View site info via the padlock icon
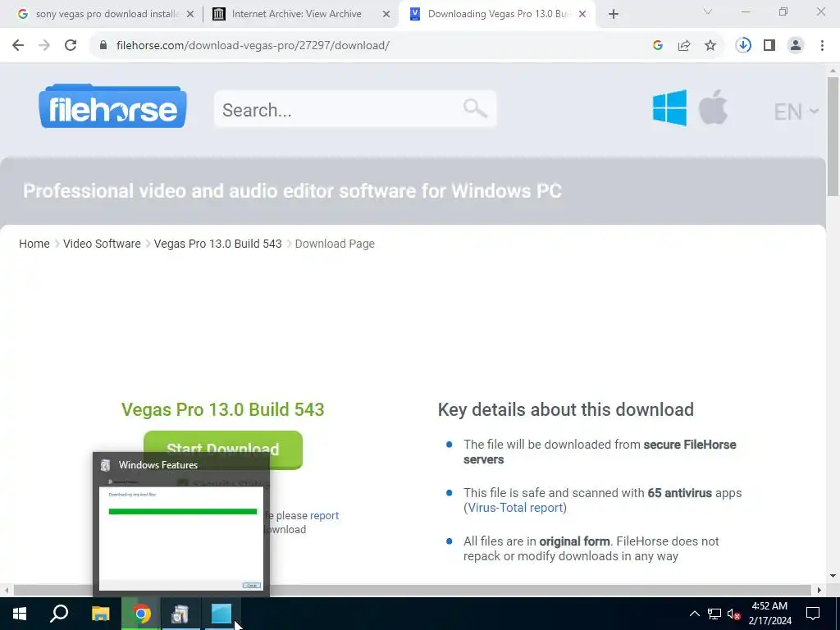The width and height of the screenshot is (840, 630). [x=103, y=46]
